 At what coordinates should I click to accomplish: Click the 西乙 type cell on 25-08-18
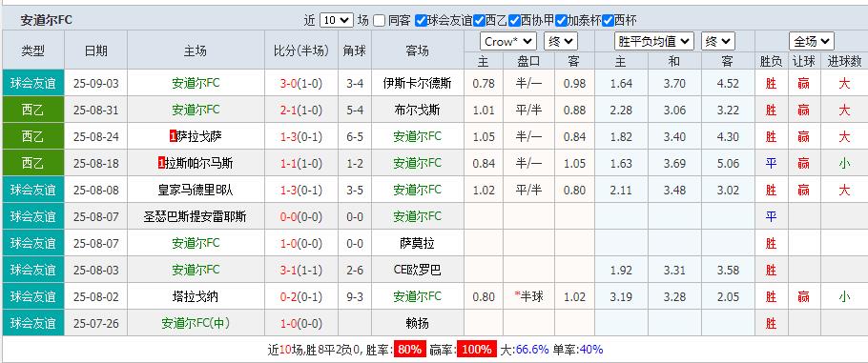[33, 163]
